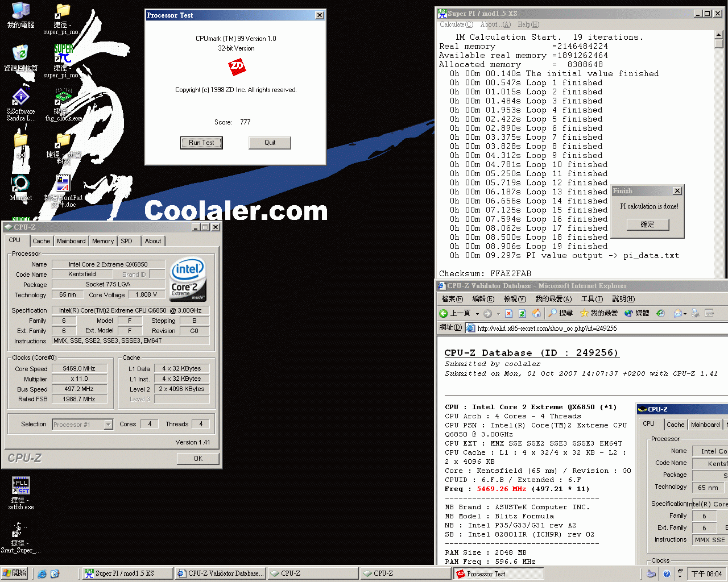
Task: Click the Internet Explorer quick launch icon
Action: point(42,574)
